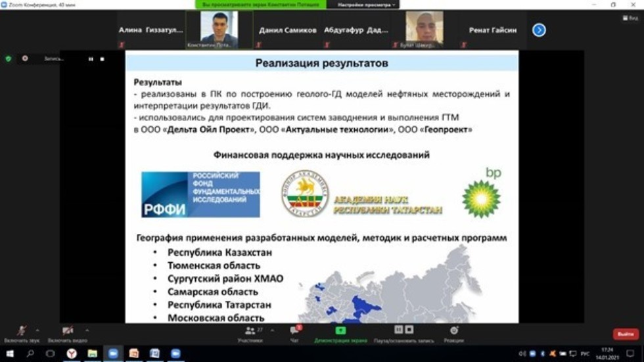Select Ренат Гайсин participant tile
The height and width of the screenshot is (362, 644).
(x=492, y=30)
